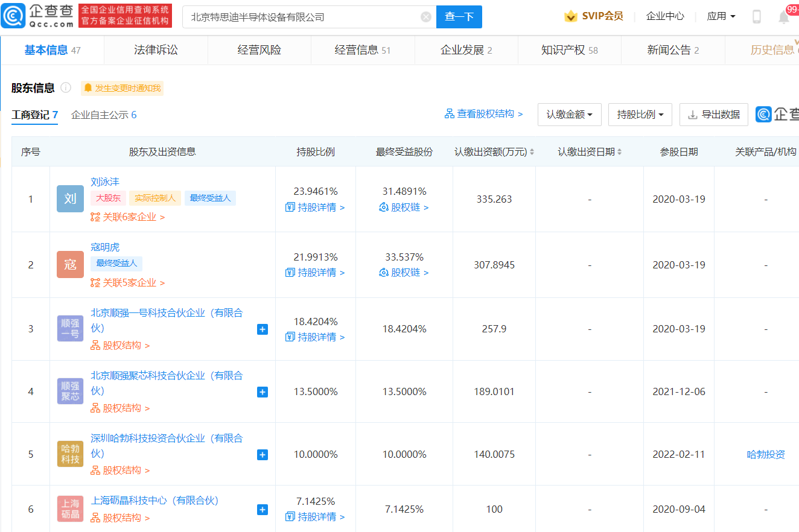View 关联5家企业 for 寇明虎
Screen dimensions: 799x532
pos(127,282)
